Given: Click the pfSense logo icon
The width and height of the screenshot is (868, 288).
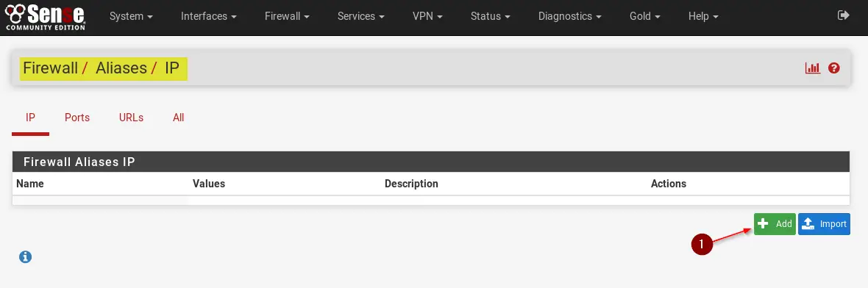Looking at the screenshot, I should click(46, 16).
